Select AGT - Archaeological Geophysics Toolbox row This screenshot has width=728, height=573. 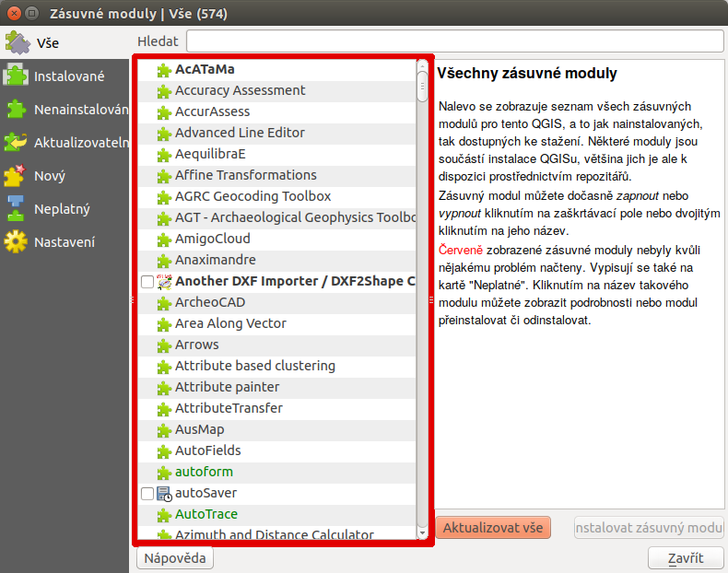pyautogui.click(x=276, y=217)
